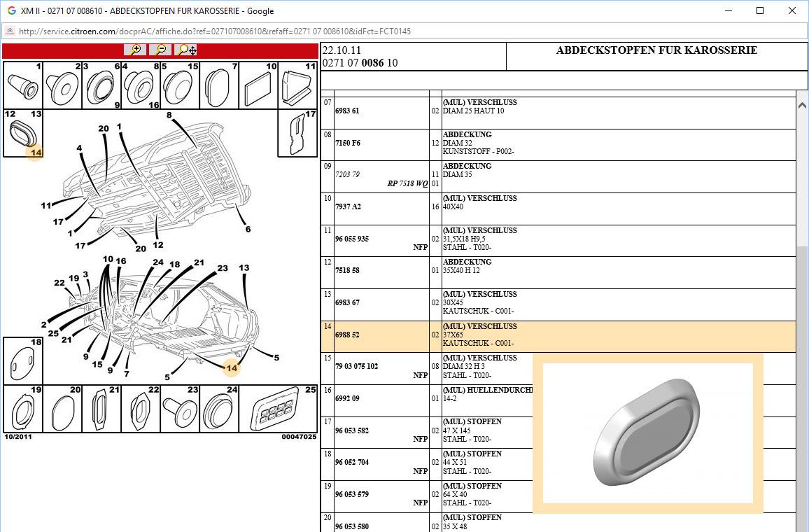Click the zoom and pan magnifier icon
The height and width of the screenshot is (532, 809).
[185, 50]
